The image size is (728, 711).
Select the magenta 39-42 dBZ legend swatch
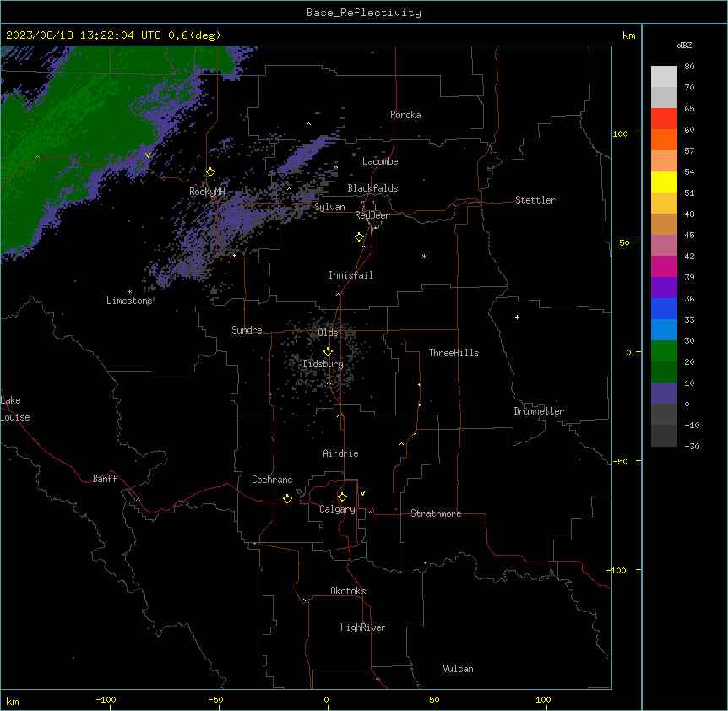tap(664, 266)
